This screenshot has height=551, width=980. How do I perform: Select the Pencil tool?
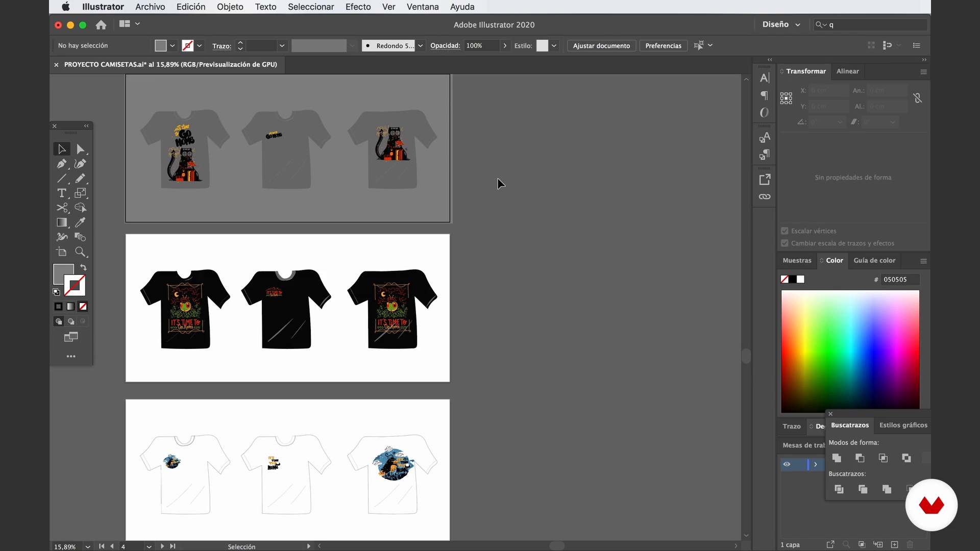click(80, 179)
